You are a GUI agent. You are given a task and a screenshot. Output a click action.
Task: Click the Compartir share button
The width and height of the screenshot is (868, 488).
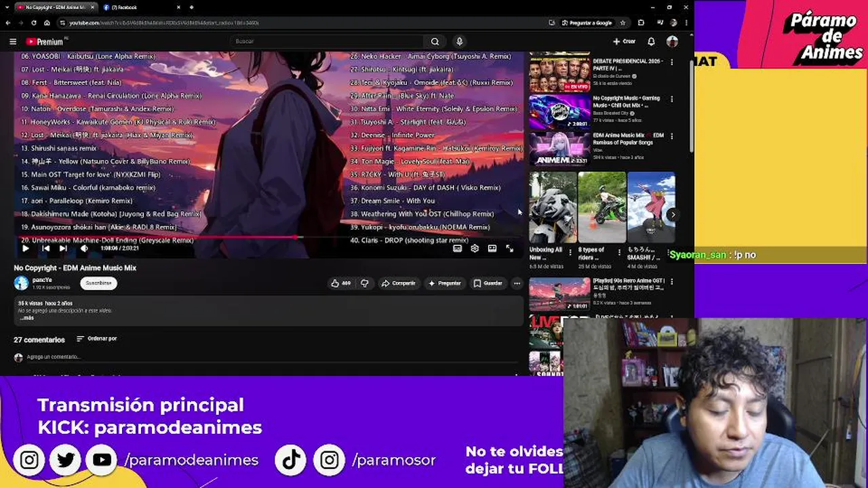(x=398, y=283)
